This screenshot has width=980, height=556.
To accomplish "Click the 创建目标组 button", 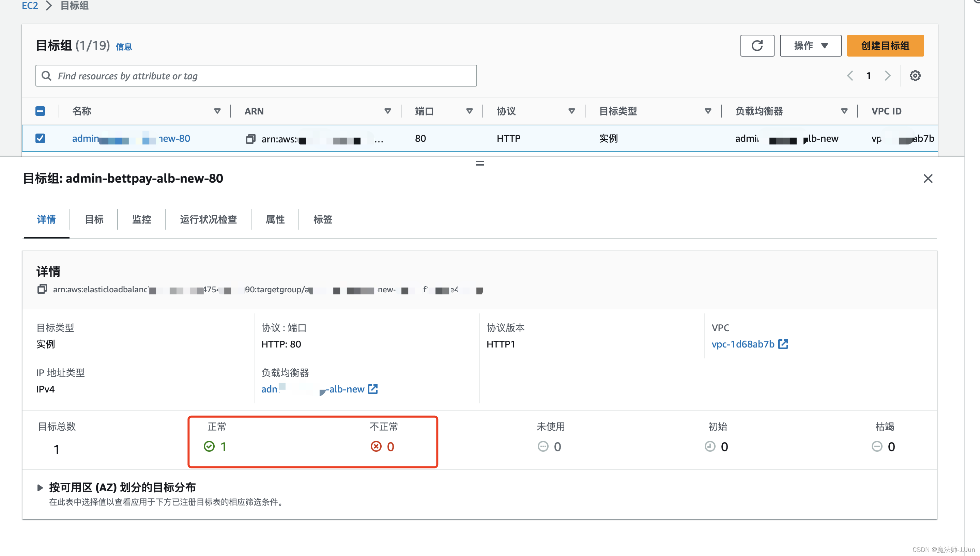I will click(x=885, y=45).
